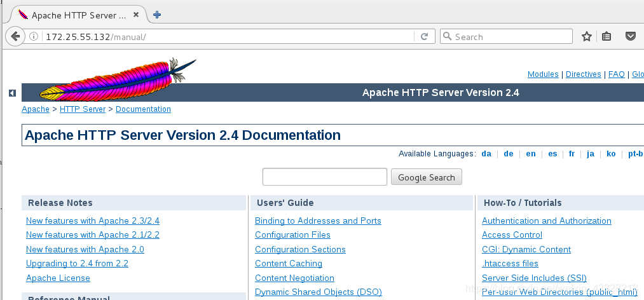Open the .htaccess files link

pyautogui.click(x=510, y=264)
